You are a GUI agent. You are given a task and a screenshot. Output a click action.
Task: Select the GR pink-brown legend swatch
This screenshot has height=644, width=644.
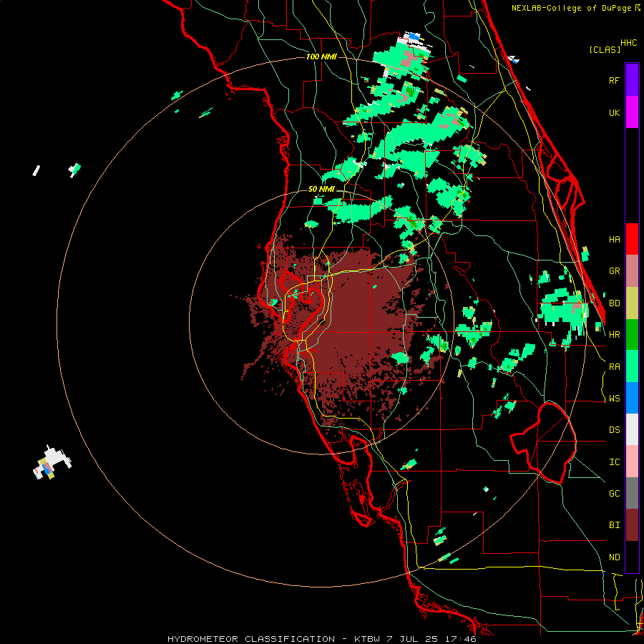pyautogui.click(x=632, y=270)
